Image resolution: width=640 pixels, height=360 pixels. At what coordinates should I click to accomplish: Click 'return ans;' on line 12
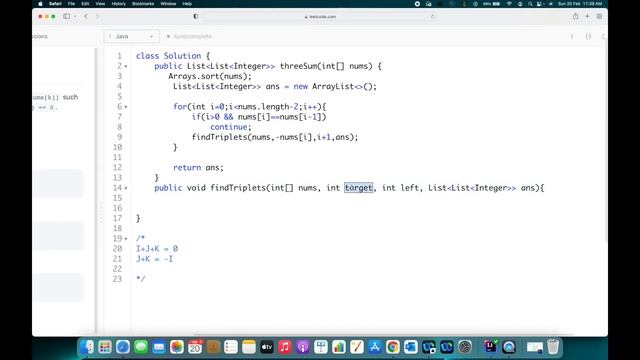pos(198,168)
